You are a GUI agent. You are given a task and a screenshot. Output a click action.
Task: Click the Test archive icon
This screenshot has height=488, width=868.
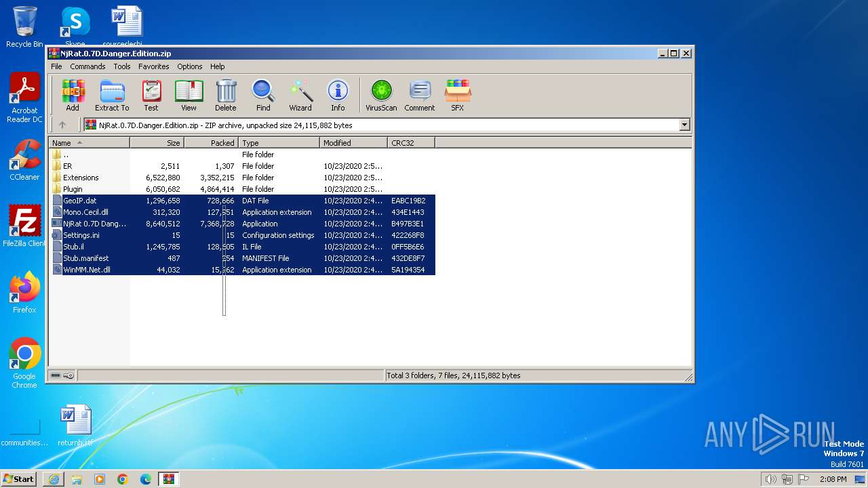point(151,96)
